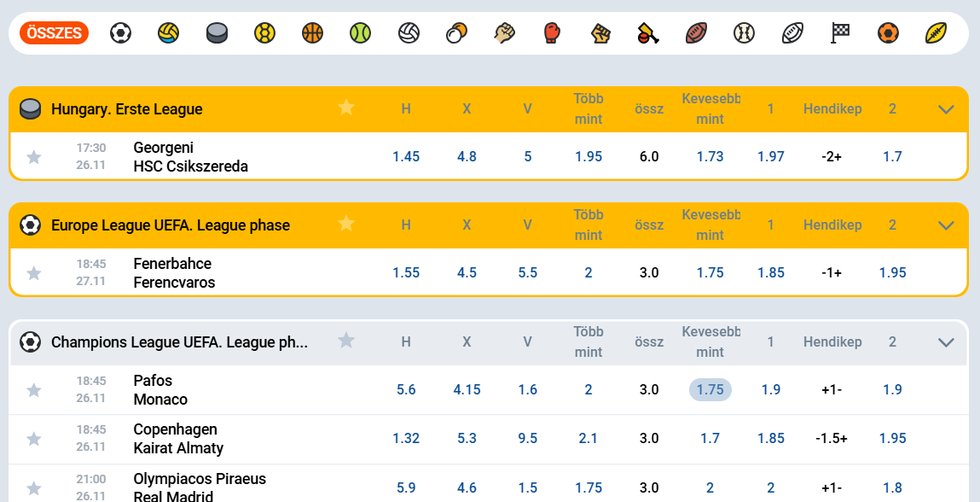Collapse the Champions League UEFA section

[x=945, y=342]
